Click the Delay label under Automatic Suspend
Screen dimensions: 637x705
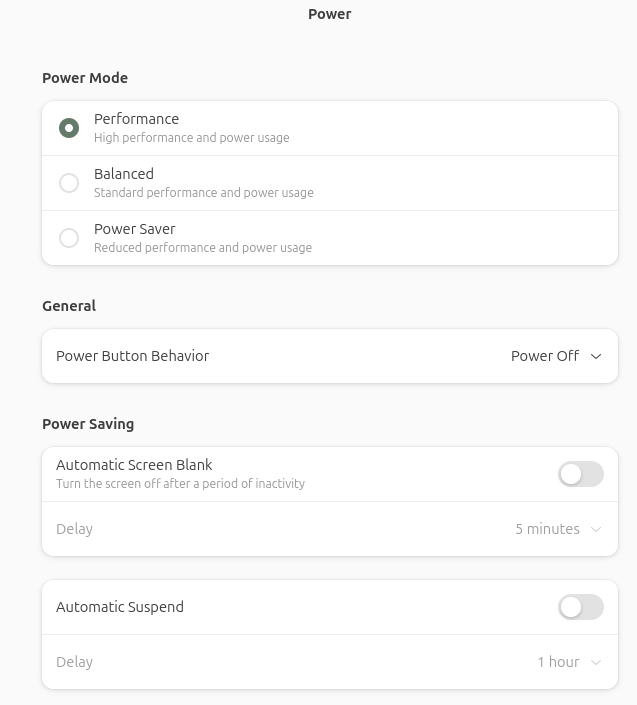pyautogui.click(x=74, y=662)
